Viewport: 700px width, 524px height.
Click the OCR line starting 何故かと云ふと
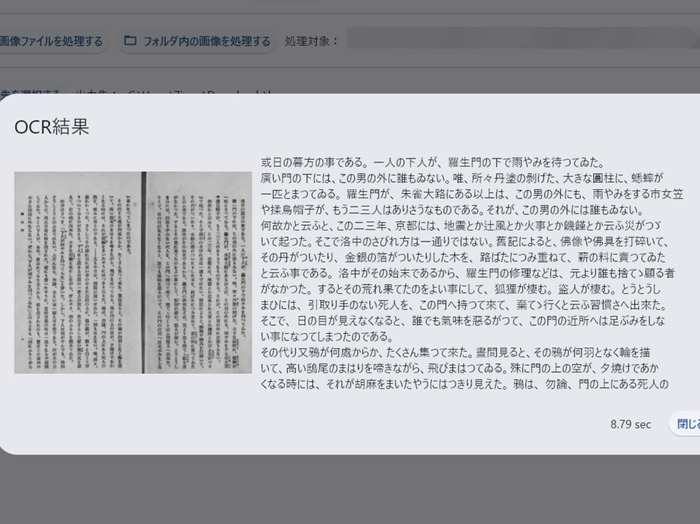click(461, 225)
